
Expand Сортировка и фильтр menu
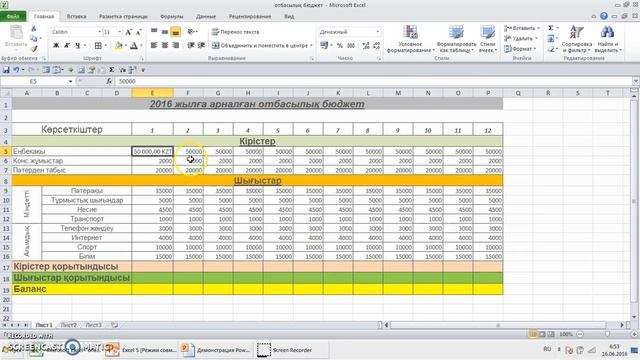(576, 39)
